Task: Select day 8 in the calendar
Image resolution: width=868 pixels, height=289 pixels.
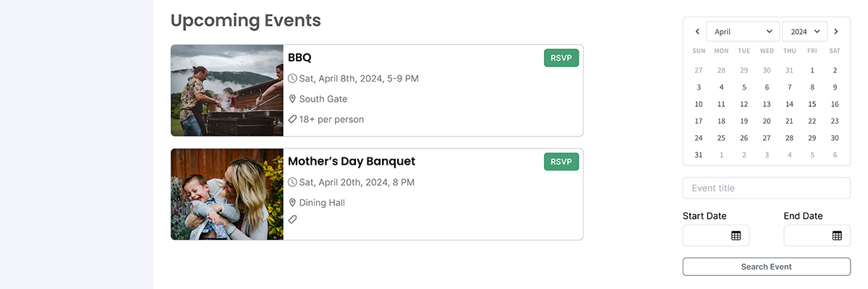Action: (812, 87)
